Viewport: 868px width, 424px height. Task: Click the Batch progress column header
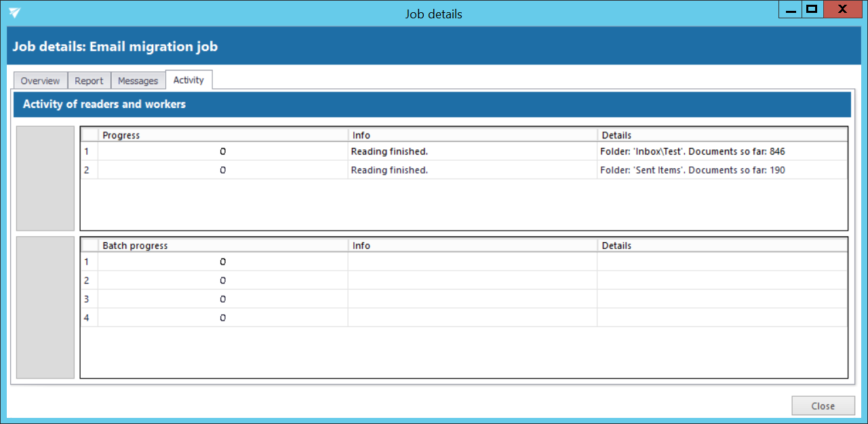(x=222, y=246)
